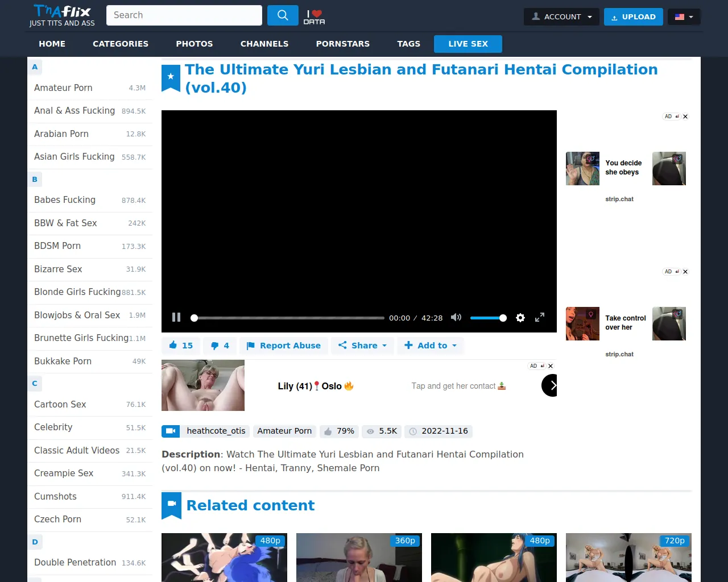Expand the Account dropdown

tap(561, 16)
